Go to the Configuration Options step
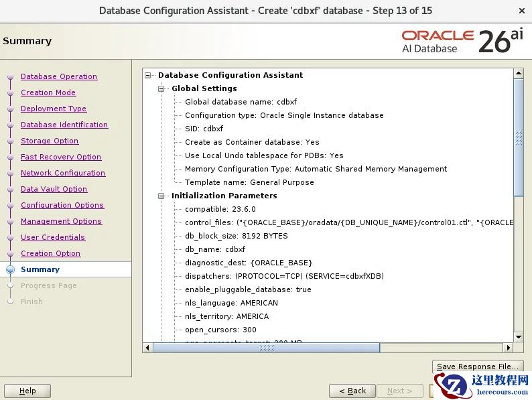This screenshot has width=532, height=400. (62, 205)
